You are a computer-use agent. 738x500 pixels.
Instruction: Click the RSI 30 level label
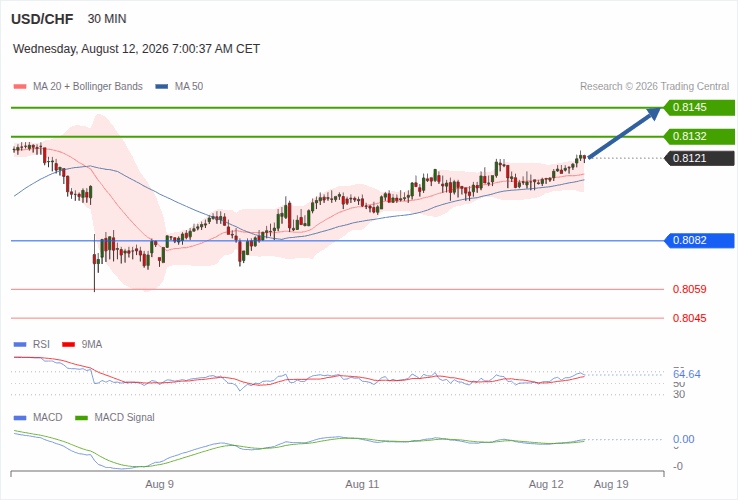click(x=679, y=394)
